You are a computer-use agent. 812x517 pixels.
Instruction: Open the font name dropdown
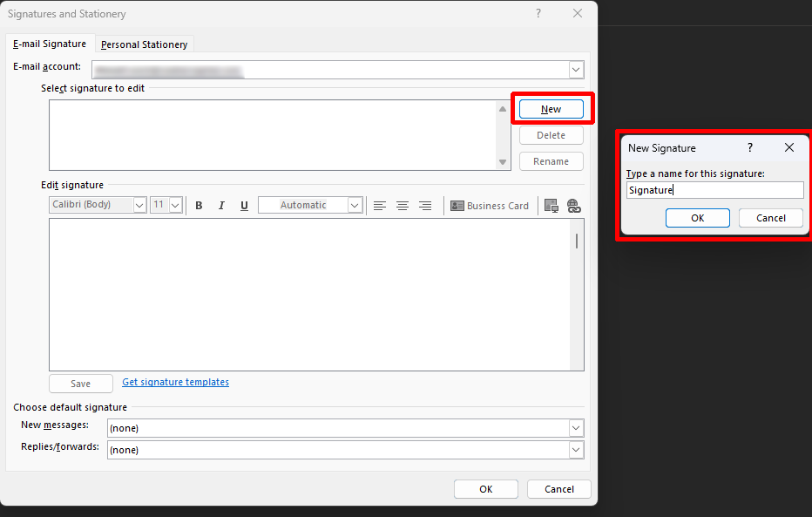139,206
